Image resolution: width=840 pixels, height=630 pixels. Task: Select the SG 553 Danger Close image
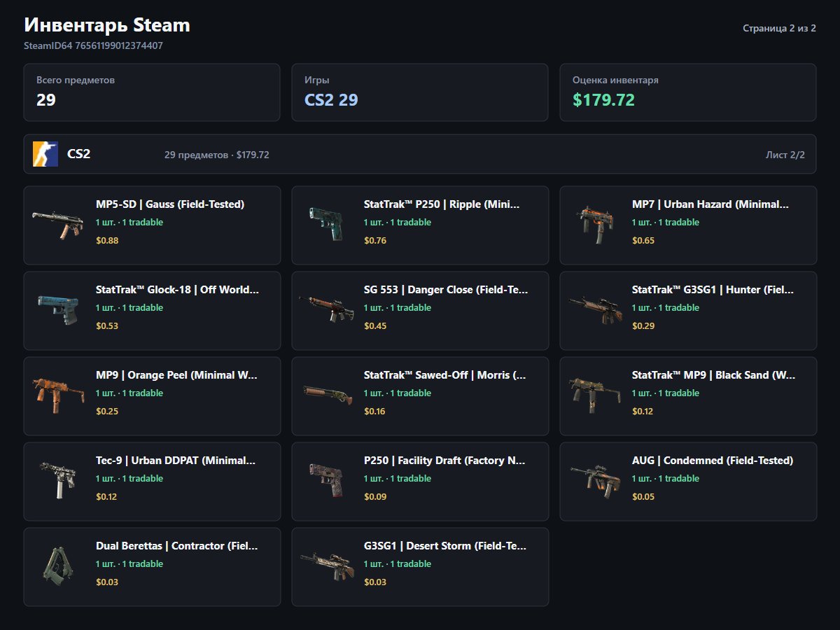(x=326, y=308)
